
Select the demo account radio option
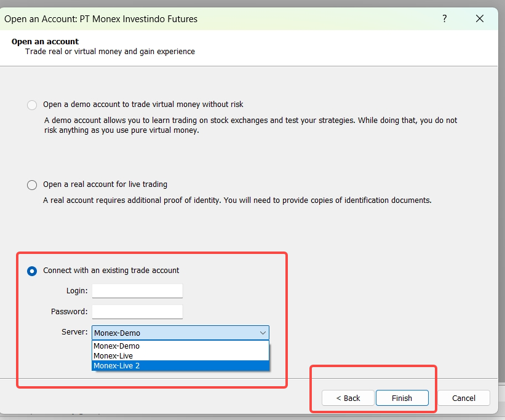32,105
